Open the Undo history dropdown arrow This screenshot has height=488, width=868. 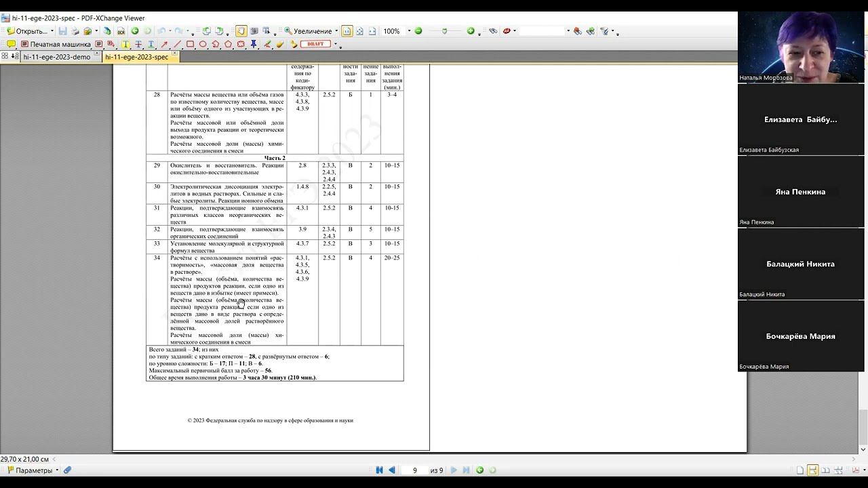click(170, 31)
